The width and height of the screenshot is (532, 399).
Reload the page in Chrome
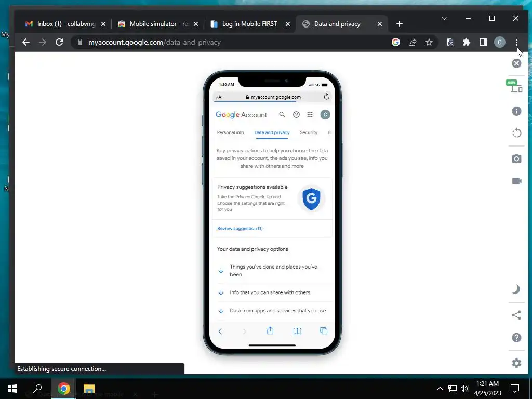pyautogui.click(x=59, y=43)
